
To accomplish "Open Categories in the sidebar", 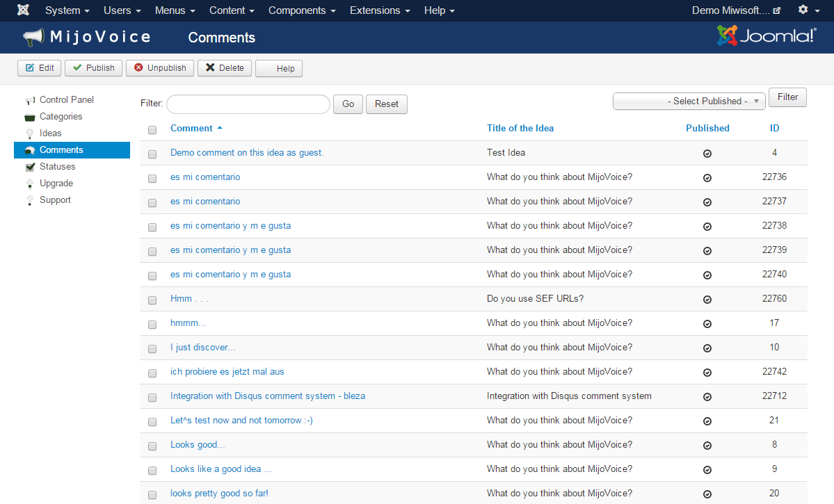I will [x=61, y=117].
